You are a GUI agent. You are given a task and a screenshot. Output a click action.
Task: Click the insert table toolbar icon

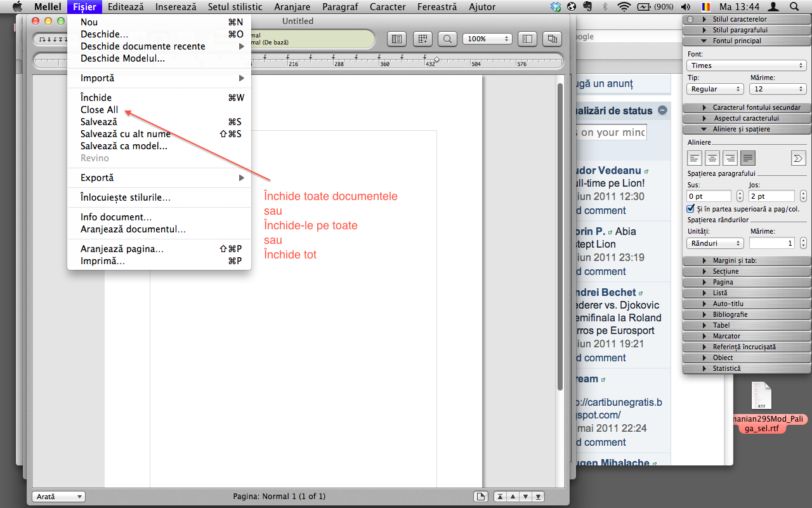[422, 39]
